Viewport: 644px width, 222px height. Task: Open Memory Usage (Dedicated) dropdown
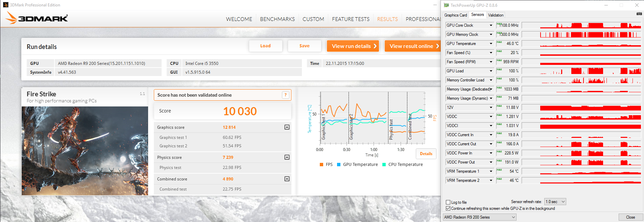tap(491, 89)
